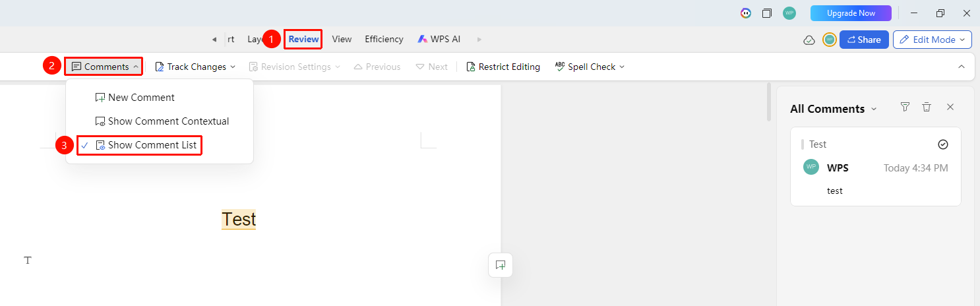Click the New Comment menu icon
980x306 pixels.
100,98
